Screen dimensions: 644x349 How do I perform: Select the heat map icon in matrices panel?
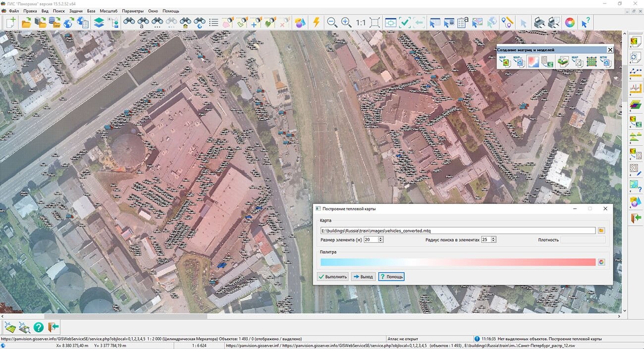[x=533, y=61]
